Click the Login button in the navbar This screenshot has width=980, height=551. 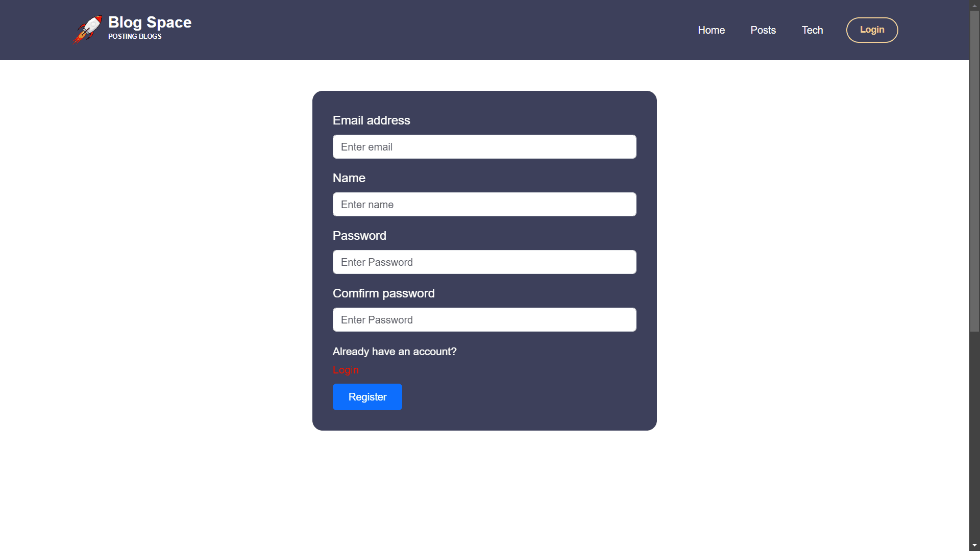(872, 30)
